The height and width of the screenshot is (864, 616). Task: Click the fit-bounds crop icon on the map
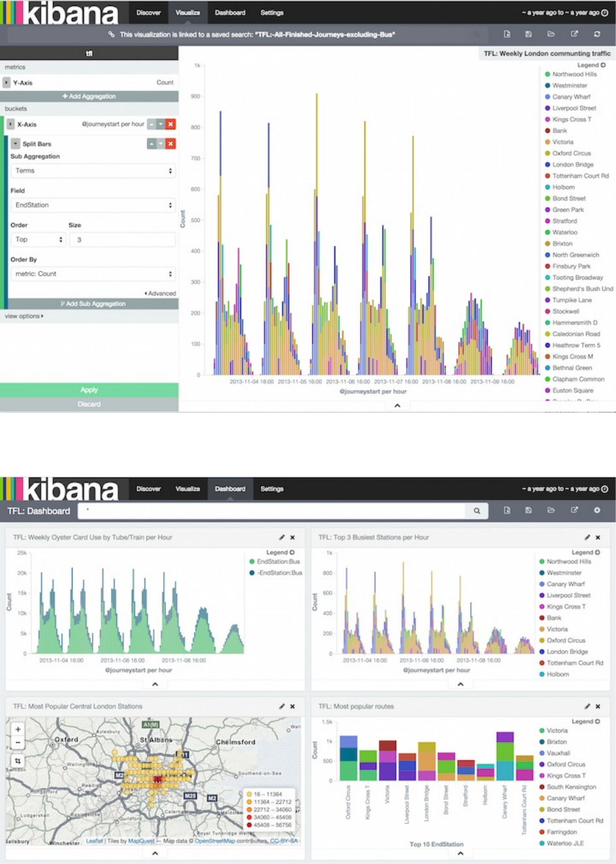coord(18,761)
